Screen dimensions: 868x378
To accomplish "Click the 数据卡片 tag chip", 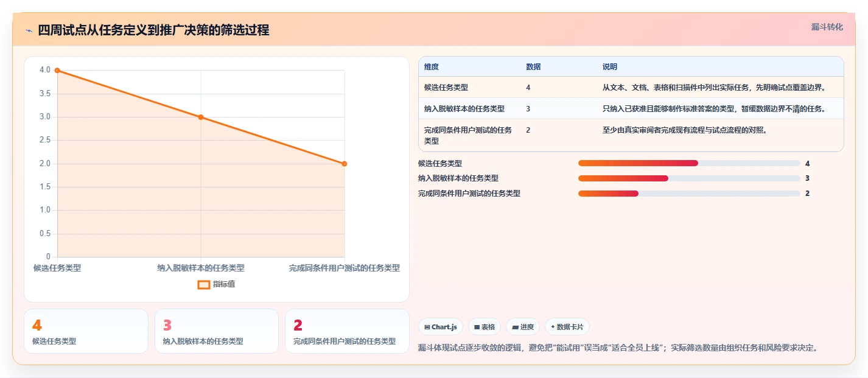I will pos(567,327).
